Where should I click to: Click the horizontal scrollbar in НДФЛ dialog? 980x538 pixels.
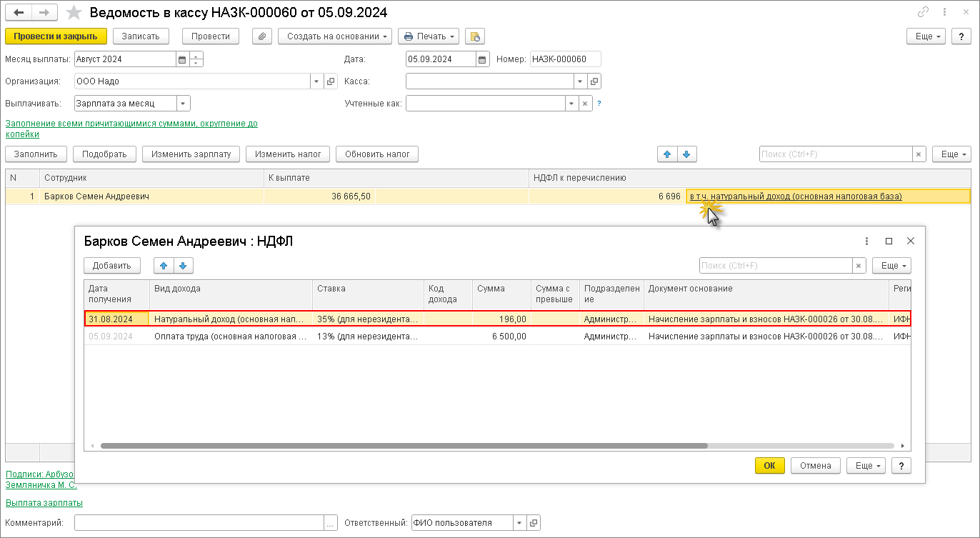coord(404,445)
